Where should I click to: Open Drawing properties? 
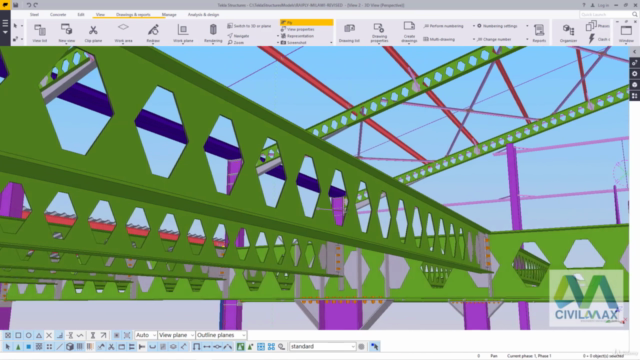pyautogui.click(x=379, y=33)
